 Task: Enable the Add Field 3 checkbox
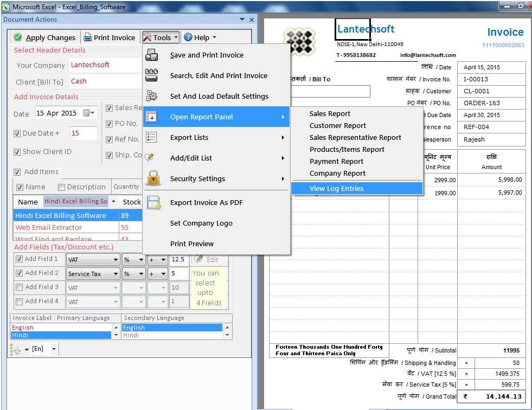20,287
